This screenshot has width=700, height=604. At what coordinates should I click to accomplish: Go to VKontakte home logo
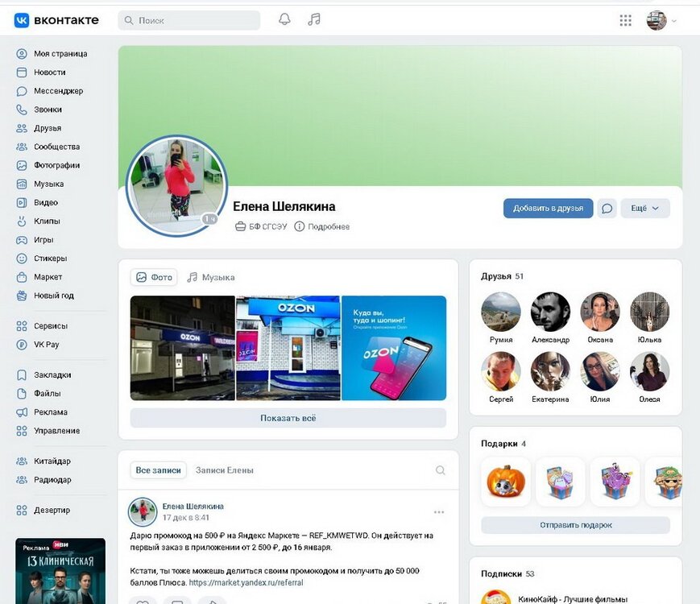[56, 20]
